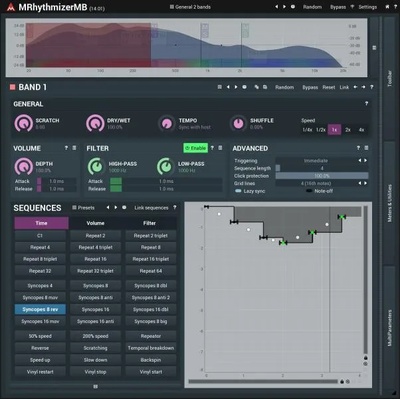This screenshot has width=400, height=400.
Task: Open Settings in the top bar
Action: point(368,7)
